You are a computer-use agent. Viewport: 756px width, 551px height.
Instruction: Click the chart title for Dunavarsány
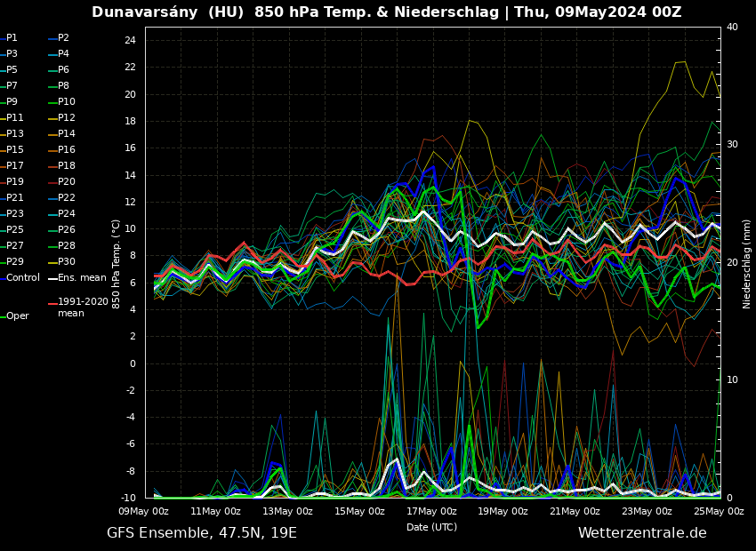pyautogui.click(x=386, y=12)
